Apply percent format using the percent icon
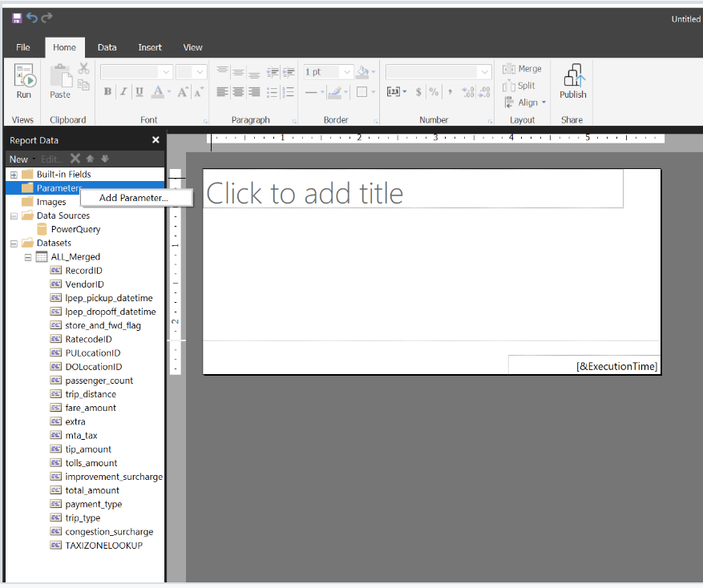This screenshot has width=703, height=588. coord(433,92)
